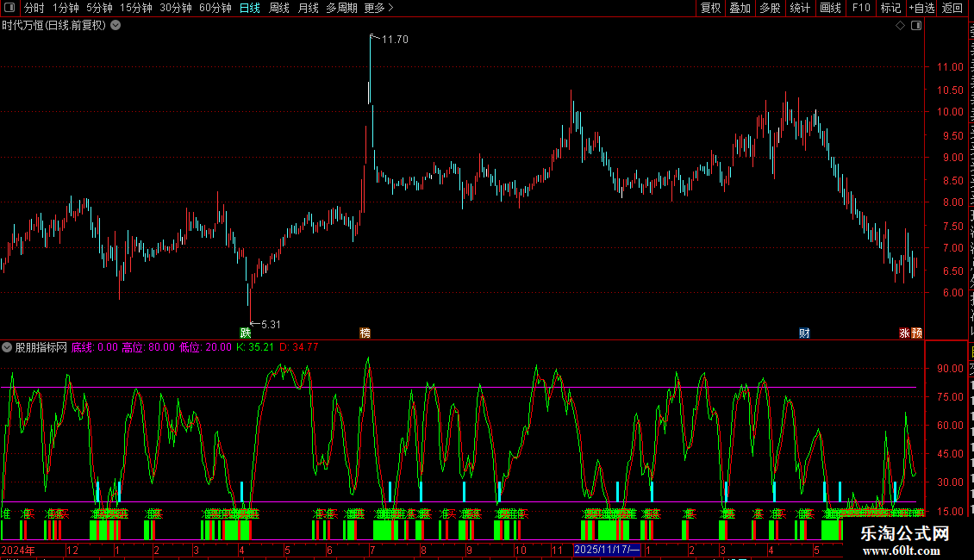The height and width of the screenshot is (560, 974).
Task: Add stock via +自选 button
Action: (x=921, y=8)
